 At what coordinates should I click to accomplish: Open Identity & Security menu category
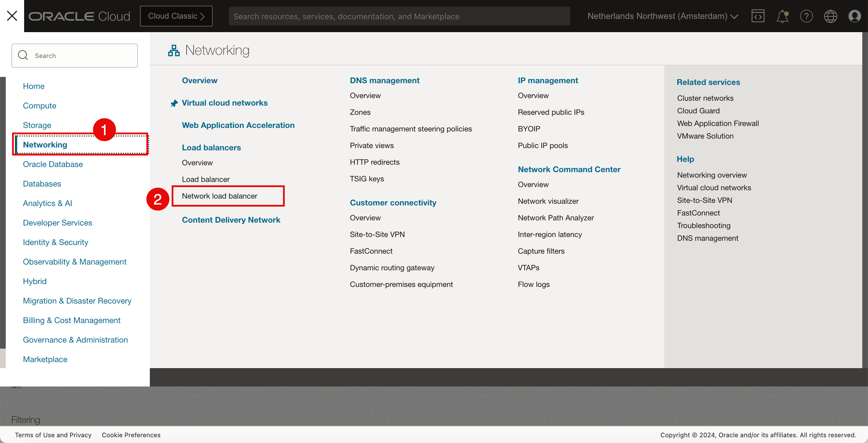(x=55, y=242)
